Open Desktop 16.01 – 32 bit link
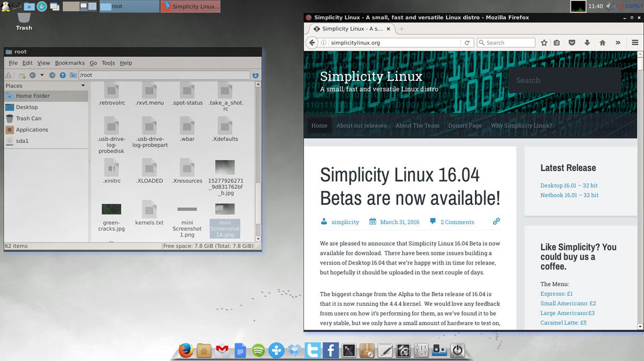The image size is (644, 361). 569,186
